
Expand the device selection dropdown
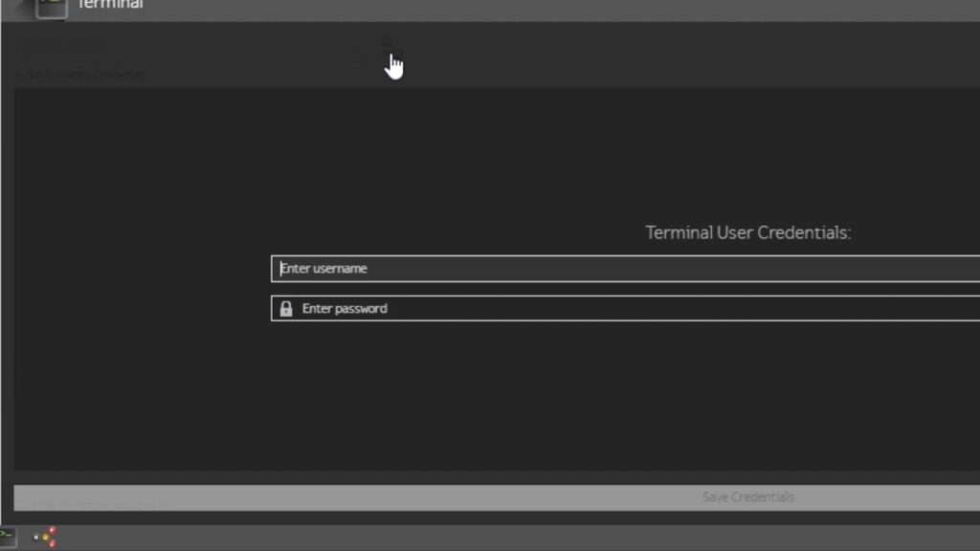(x=182, y=46)
